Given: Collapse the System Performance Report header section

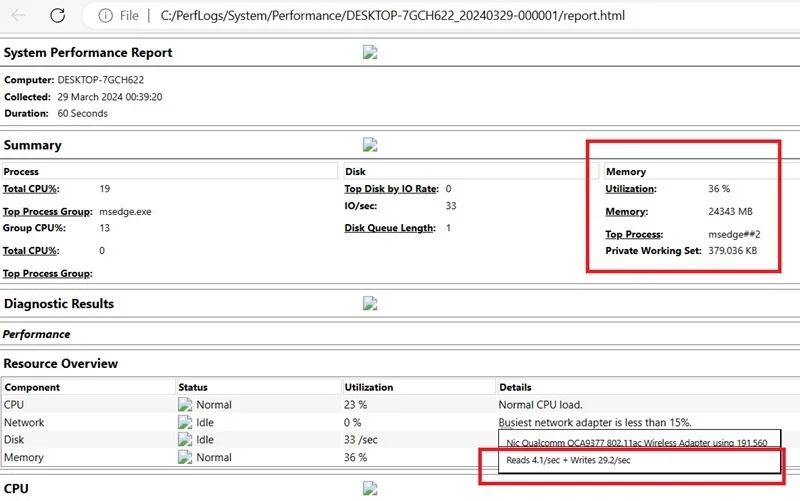Looking at the screenshot, I should (x=369, y=53).
